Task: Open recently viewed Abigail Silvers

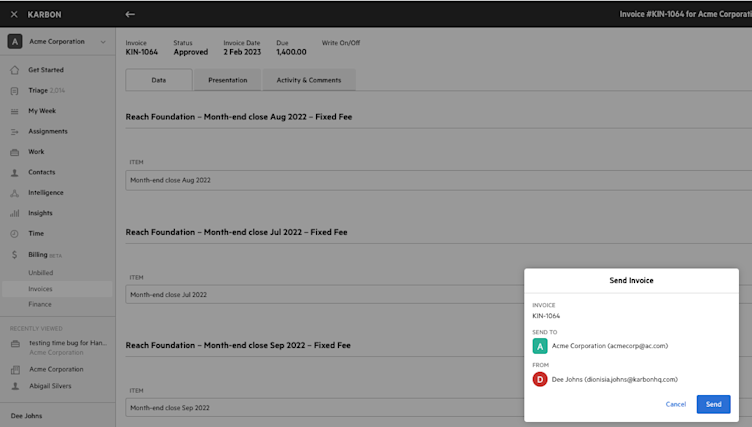Action: [50, 386]
